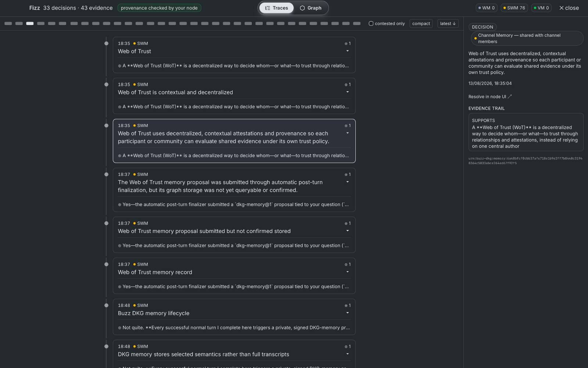
Task: Click the 'DECISION' label pill in the side panel
Action: (x=483, y=27)
